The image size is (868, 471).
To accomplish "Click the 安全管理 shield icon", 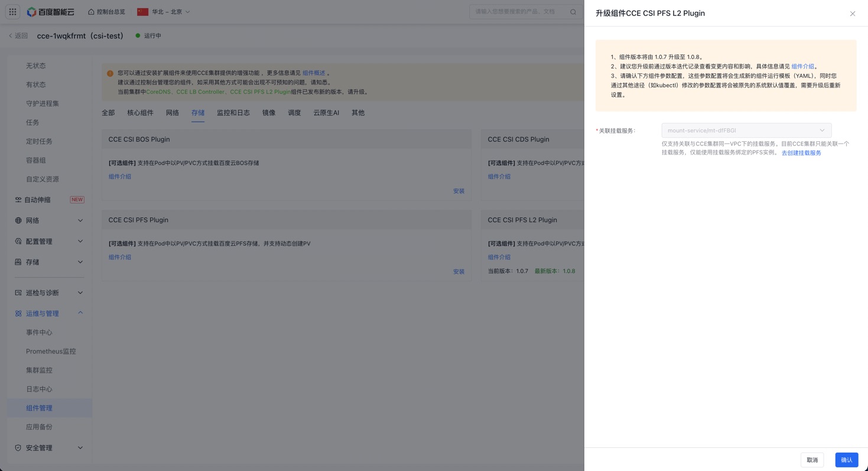I will pos(18,448).
